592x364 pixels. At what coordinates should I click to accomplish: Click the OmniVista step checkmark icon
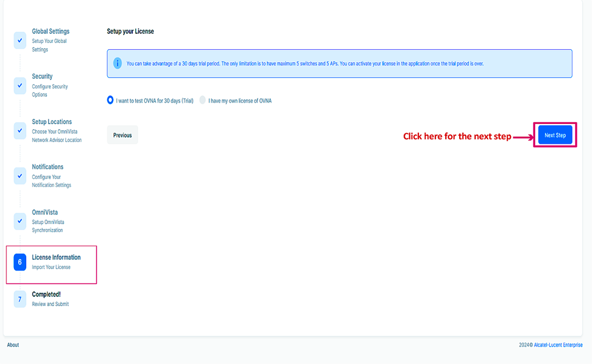20,221
